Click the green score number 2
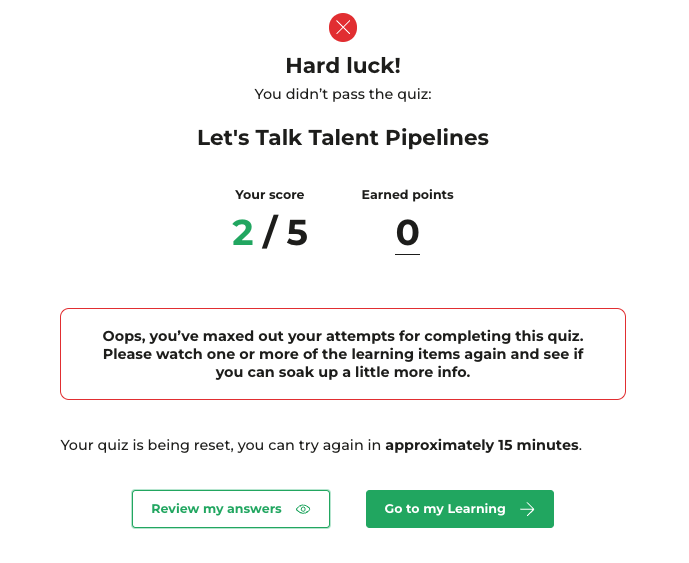The height and width of the screenshot is (563, 689). pyautogui.click(x=243, y=233)
